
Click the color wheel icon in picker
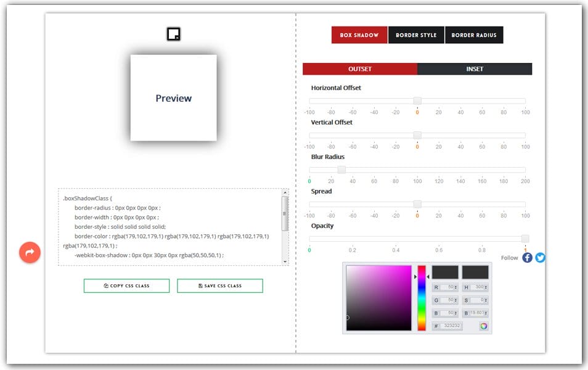[x=483, y=326]
